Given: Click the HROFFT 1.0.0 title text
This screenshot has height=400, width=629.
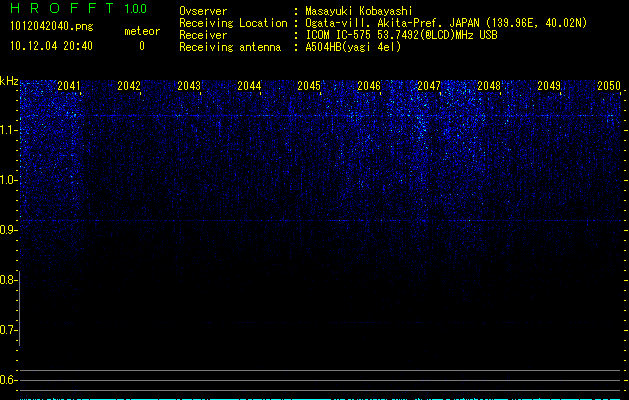Looking at the screenshot, I should [78, 8].
